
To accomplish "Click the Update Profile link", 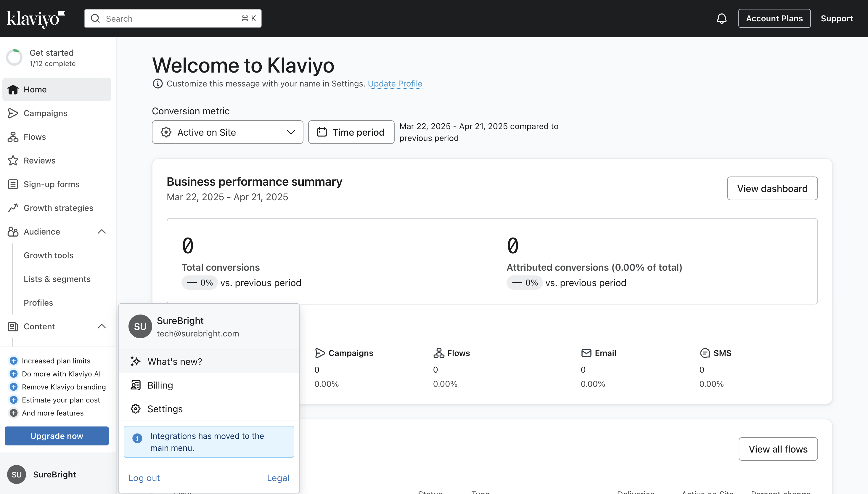I will [395, 84].
